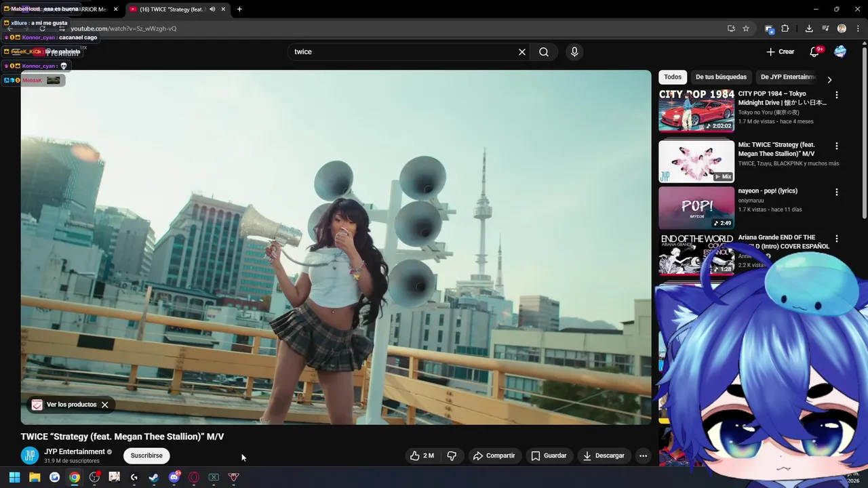Open nayeon pop! lyrics thumbnail

pyautogui.click(x=696, y=208)
